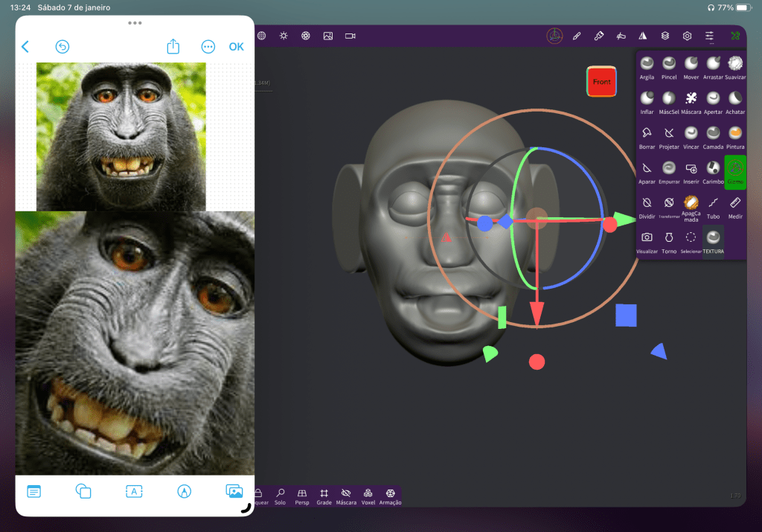Screen dimensions: 762x532
Task: Open the lighting menu with sun icon
Action: pyautogui.click(x=284, y=36)
